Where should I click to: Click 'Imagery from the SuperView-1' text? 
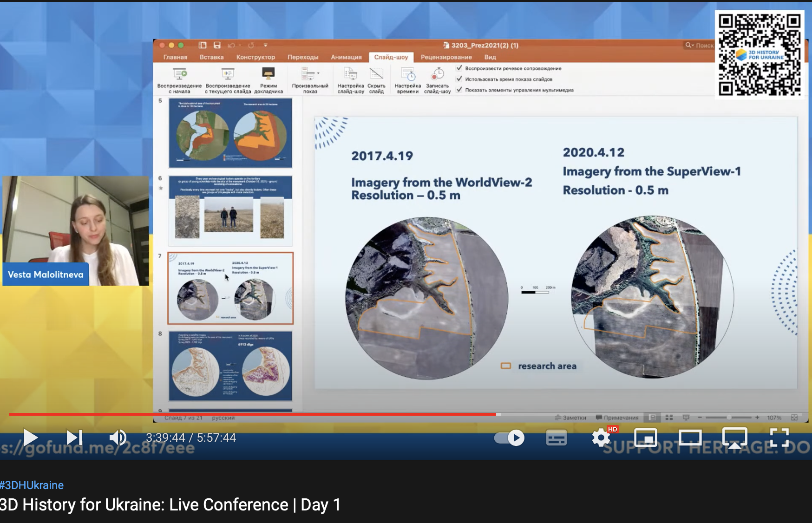(x=652, y=171)
